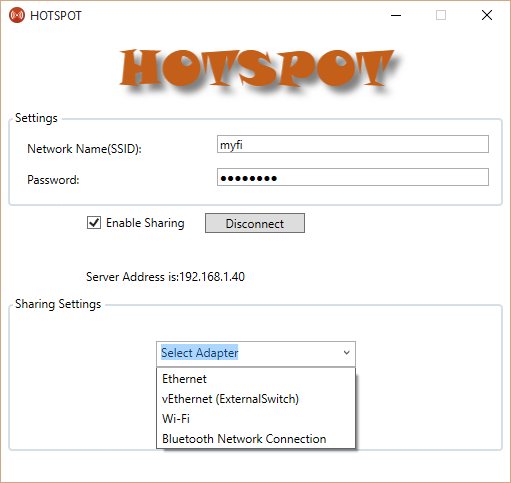Choose Ethernet from the adapter list

(x=256, y=379)
